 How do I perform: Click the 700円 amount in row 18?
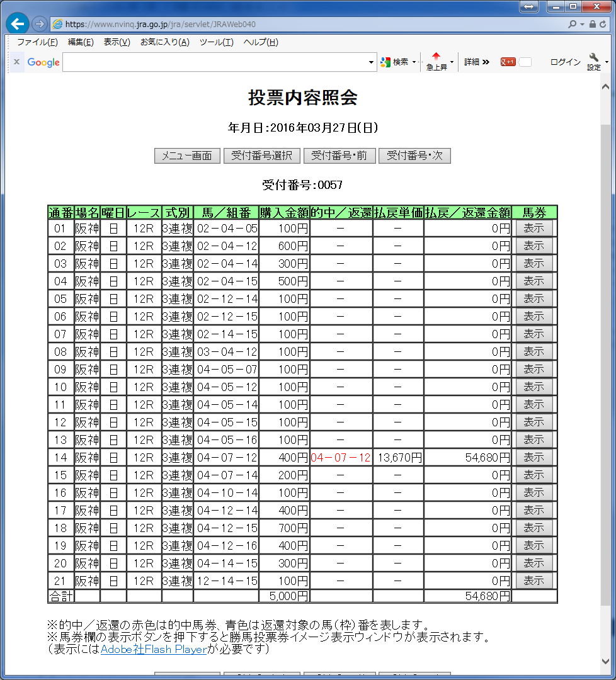[x=294, y=528]
